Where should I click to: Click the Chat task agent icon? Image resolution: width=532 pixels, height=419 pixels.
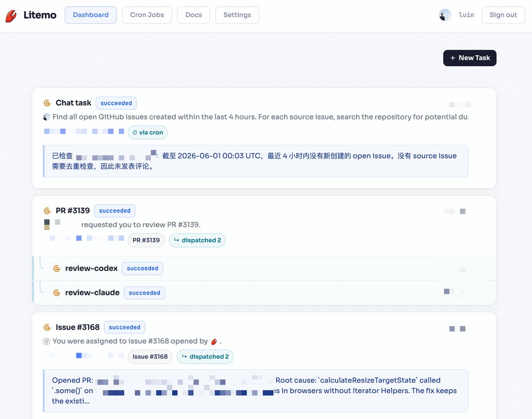click(47, 103)
